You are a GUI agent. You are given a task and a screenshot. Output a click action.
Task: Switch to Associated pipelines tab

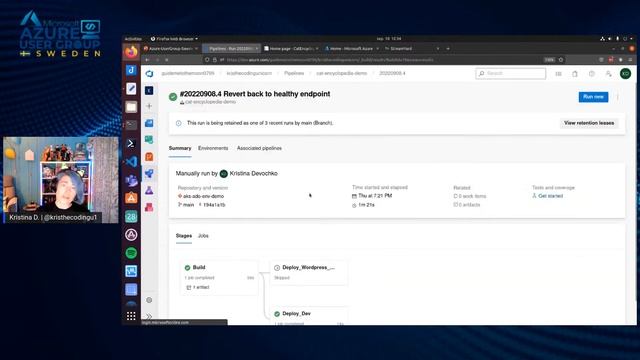coord(259,148)
